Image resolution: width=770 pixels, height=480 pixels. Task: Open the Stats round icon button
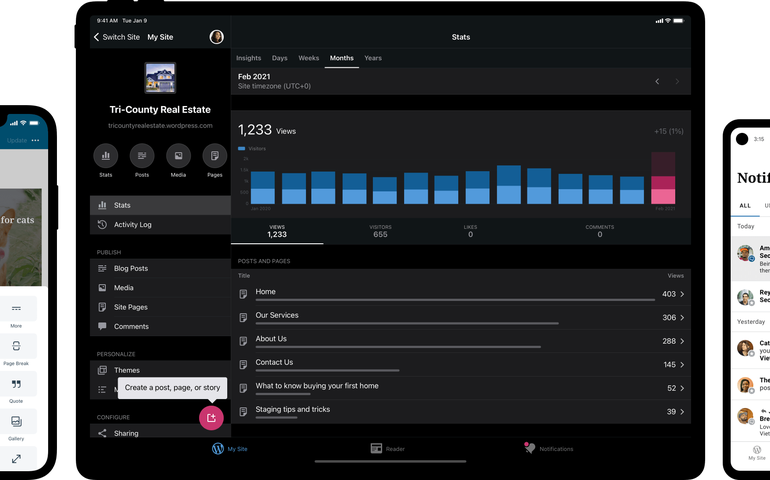point(106,155)
